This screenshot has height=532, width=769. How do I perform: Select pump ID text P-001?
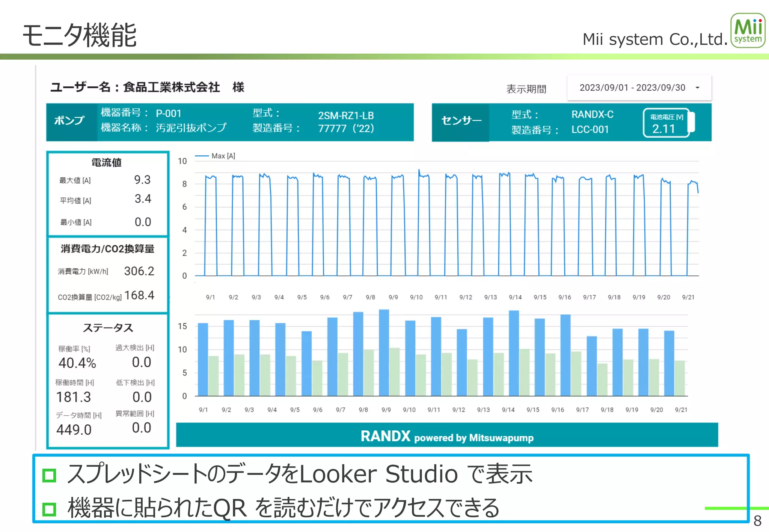[169, 113]
